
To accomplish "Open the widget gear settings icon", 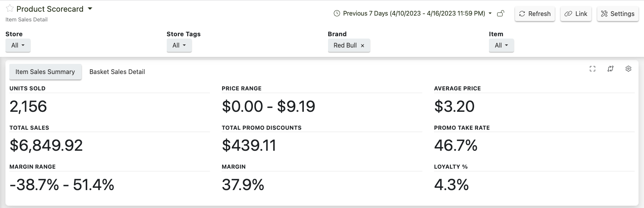I will click(x=628, y=69).
